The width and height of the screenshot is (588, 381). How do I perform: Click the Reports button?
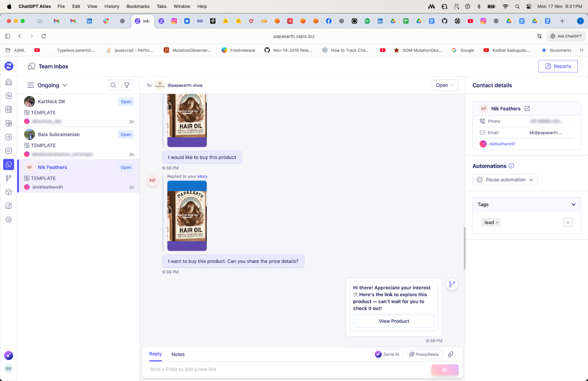558,66
